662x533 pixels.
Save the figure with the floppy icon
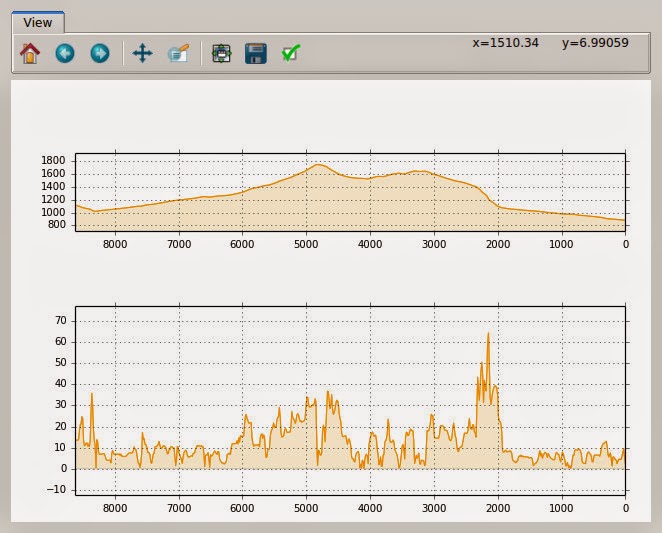tap(256, 54)
